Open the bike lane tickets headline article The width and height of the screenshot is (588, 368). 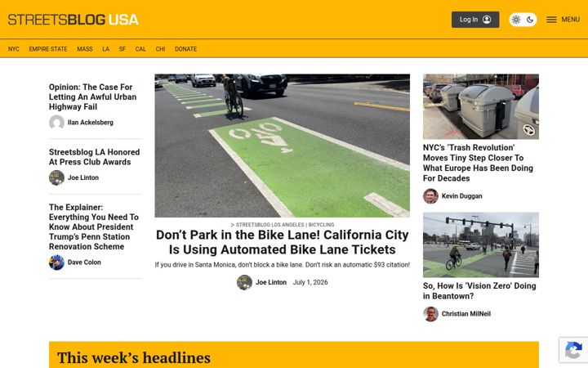[282, 242]
